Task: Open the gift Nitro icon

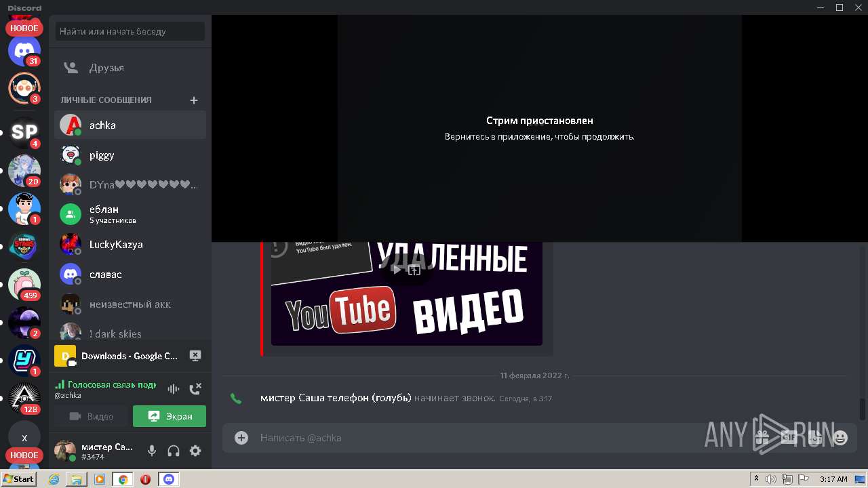Action: pyautogui.click(x=763, y=437)
